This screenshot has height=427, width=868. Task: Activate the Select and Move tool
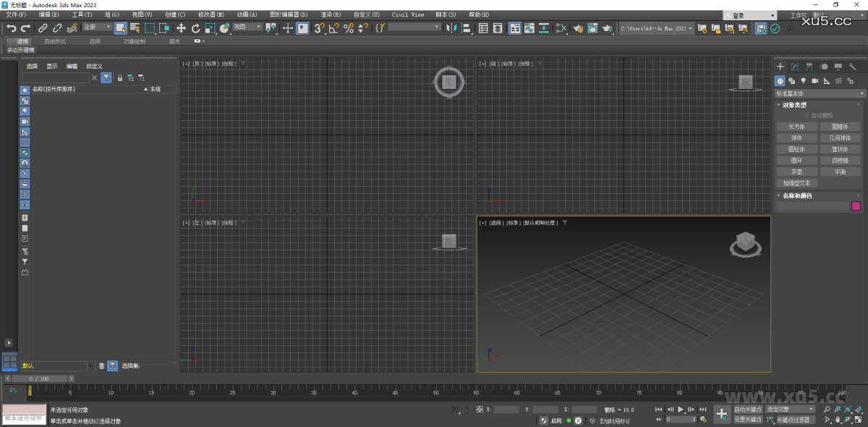pos(182,28)
